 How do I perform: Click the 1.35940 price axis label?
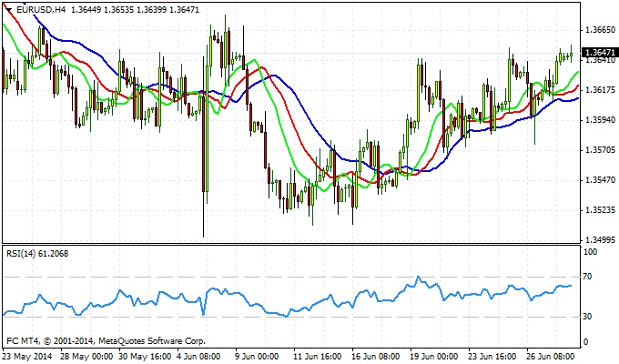pos(601,119)
